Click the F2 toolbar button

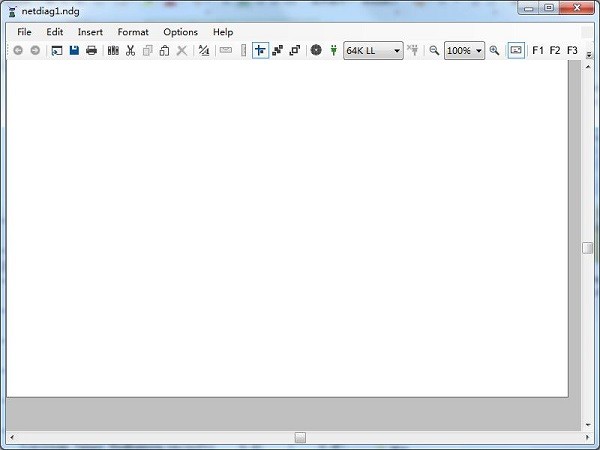[555, 50]
